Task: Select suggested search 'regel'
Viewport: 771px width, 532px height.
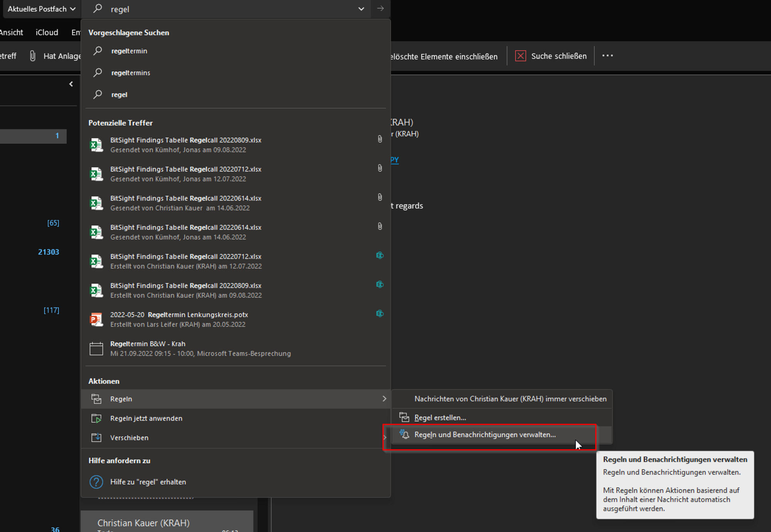Action: [236, 94]
